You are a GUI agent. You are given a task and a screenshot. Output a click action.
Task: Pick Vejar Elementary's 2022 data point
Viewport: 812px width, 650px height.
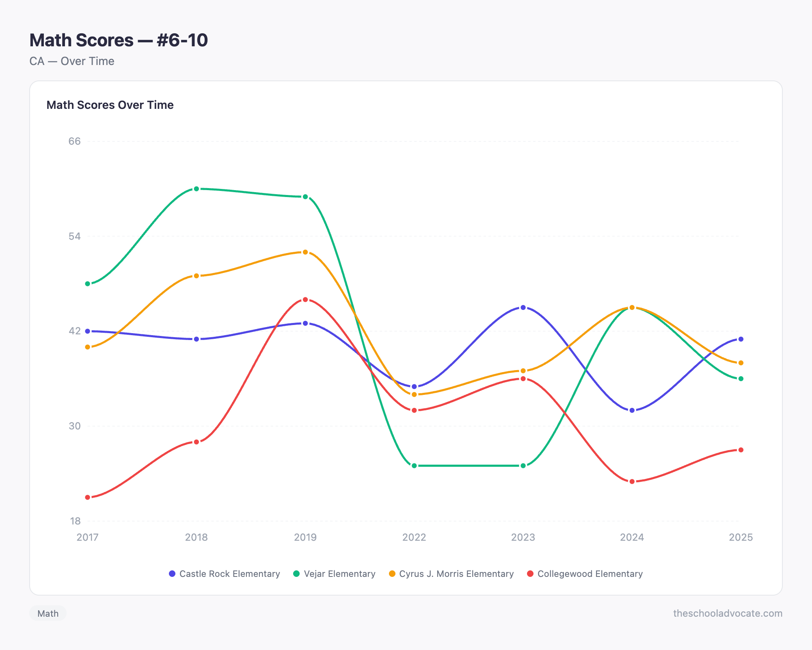[414, 466]
